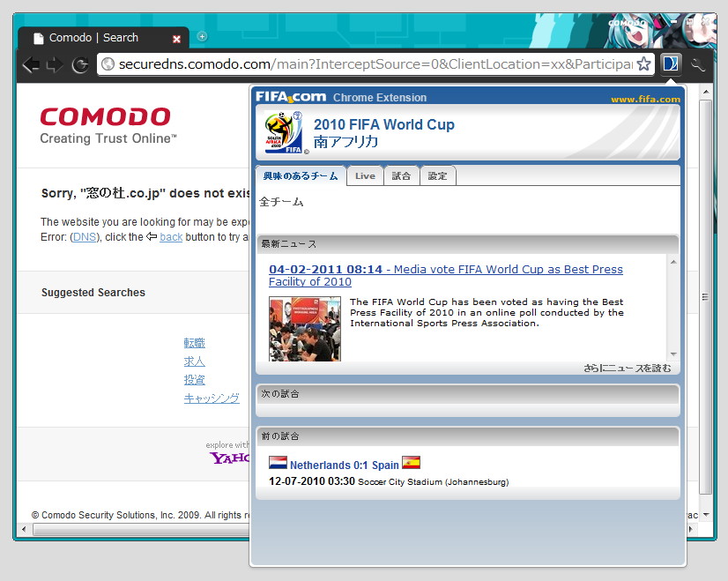Click horizontal scrollbar right arrow
The width and height of the screenshot is (728, 581).
691,529
